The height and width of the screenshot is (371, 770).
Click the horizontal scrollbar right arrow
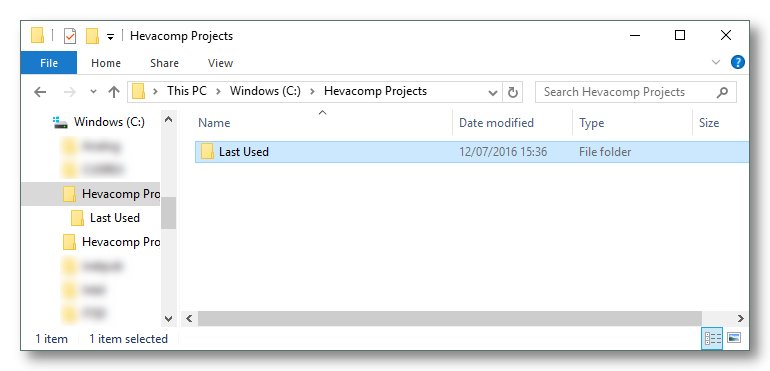point(741,318)
